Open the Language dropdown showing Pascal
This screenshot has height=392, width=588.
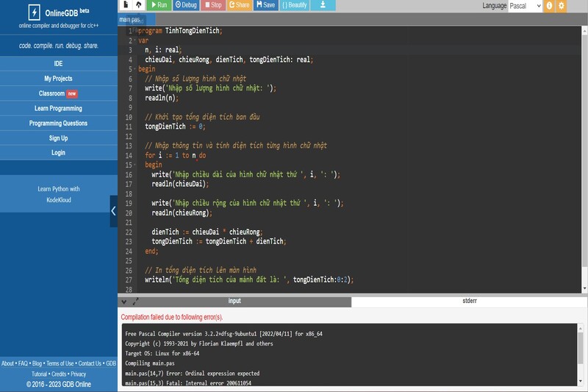click(x=526, y=6)
